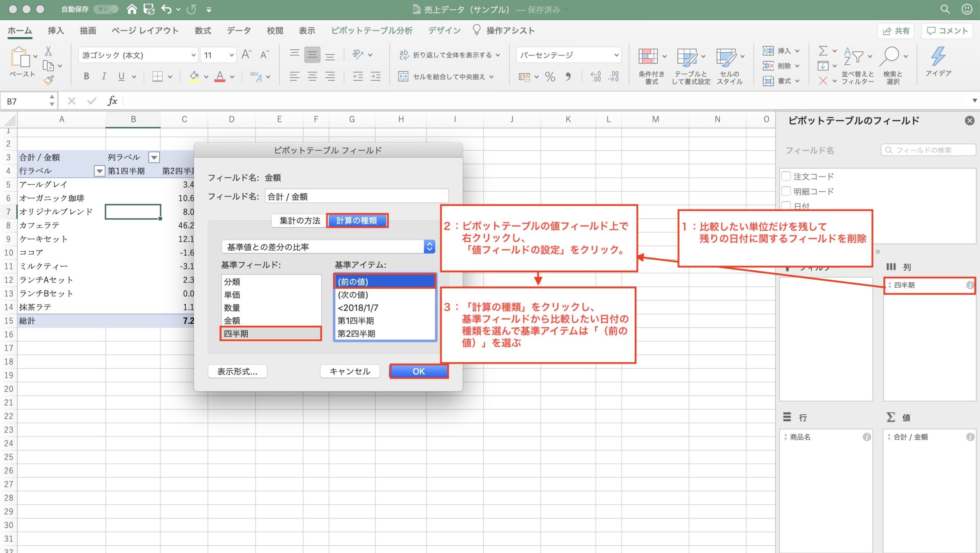Decrease font size with small A icon
This screenshot has width=980, height=553.
[x=265, y=55]
